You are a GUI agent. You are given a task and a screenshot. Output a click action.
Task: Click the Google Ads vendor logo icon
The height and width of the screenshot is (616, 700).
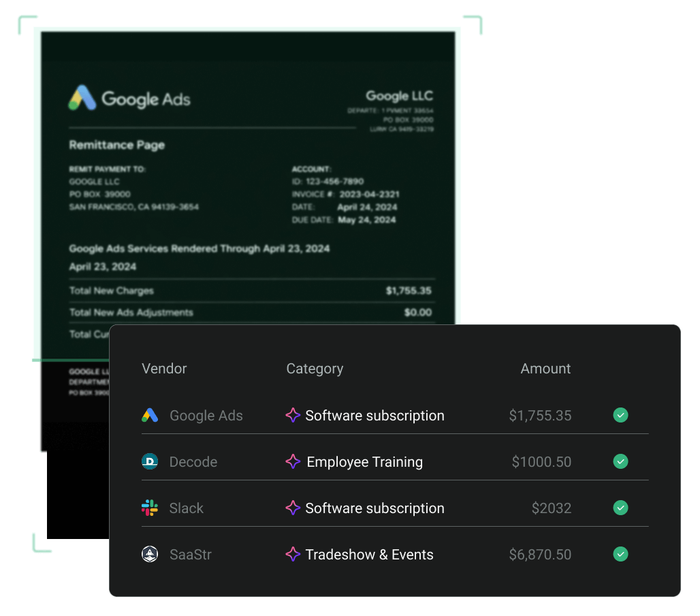coord(150,416)
